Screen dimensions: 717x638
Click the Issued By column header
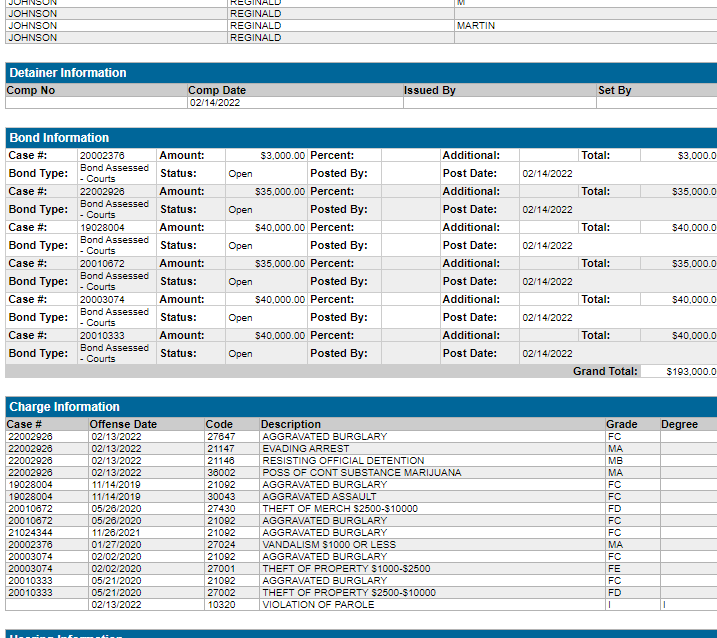[x=430, y=90]
